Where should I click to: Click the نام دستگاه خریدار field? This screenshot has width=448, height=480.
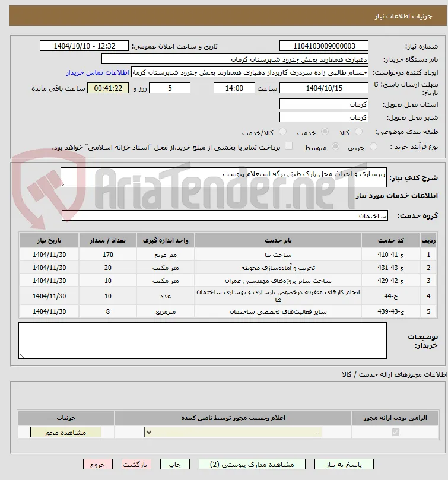pos(235,59)
